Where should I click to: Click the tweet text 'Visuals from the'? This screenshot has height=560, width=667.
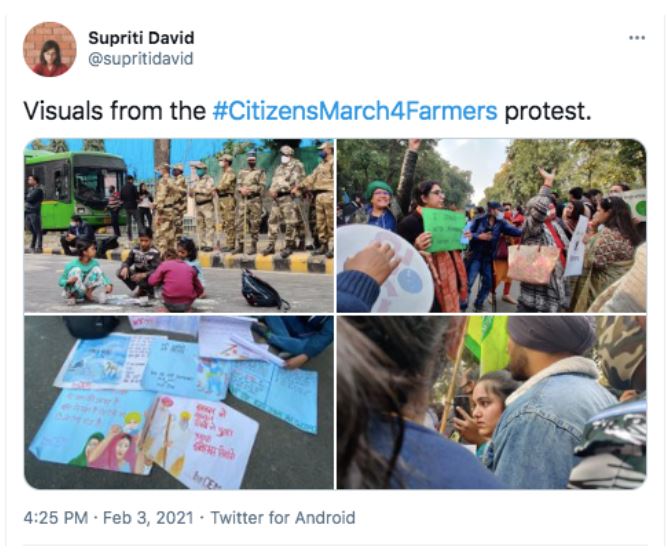pos(115,111)
